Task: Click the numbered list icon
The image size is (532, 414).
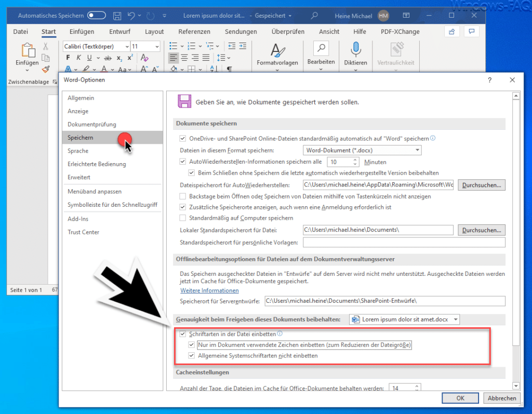Action: pyautogui.click(x=192, y=46)
